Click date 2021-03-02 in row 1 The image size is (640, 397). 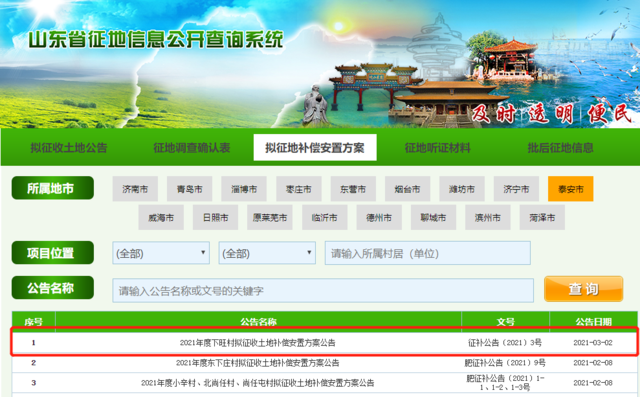[x=593, y=343]
